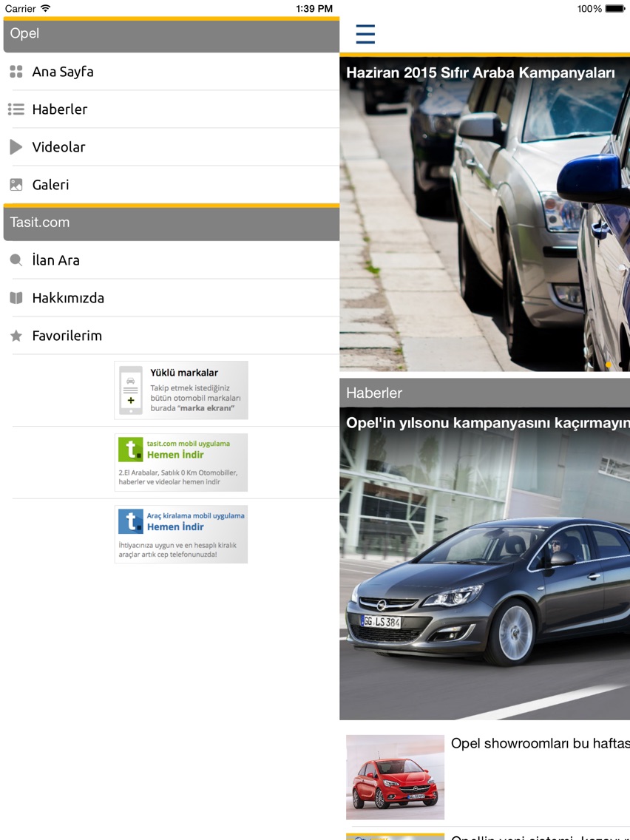Open the Galeri menu entry
The image size is (630, 840).
click(172, 185)
